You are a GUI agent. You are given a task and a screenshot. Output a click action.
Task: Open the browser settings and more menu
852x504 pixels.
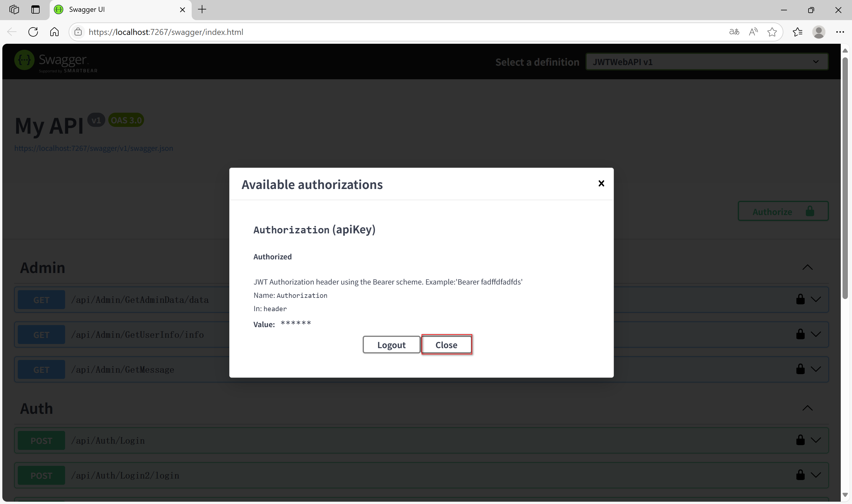[840, 32]
